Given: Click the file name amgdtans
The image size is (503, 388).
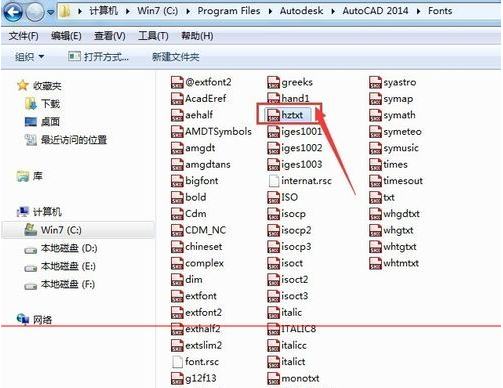Looking at the screenshot, I should coord(208,164).
